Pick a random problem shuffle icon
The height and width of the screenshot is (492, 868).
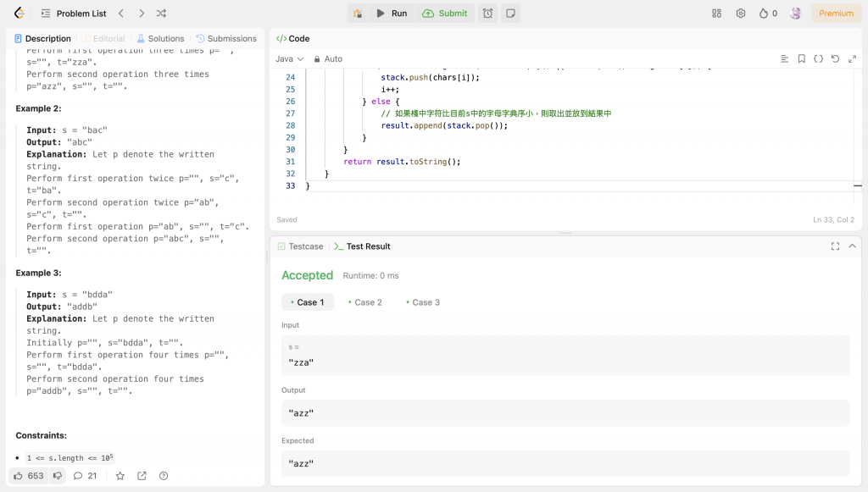point(161,14)
